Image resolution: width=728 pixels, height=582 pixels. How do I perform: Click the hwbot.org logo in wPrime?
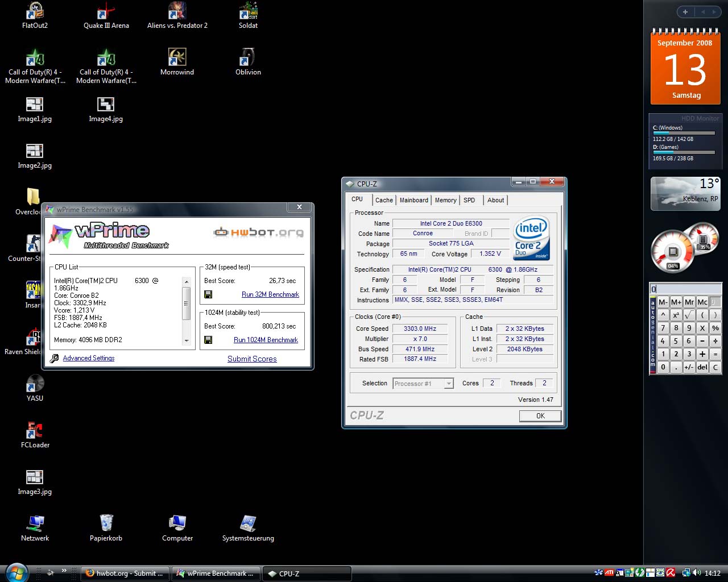(259, 232)
